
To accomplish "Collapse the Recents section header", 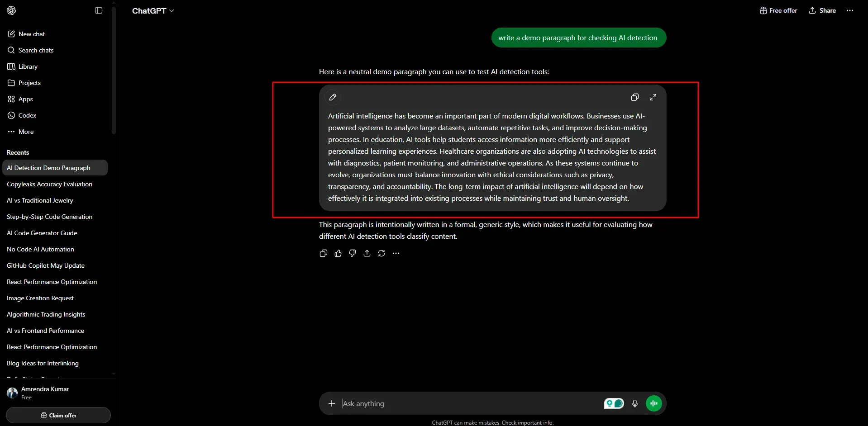I will point(18,152).
